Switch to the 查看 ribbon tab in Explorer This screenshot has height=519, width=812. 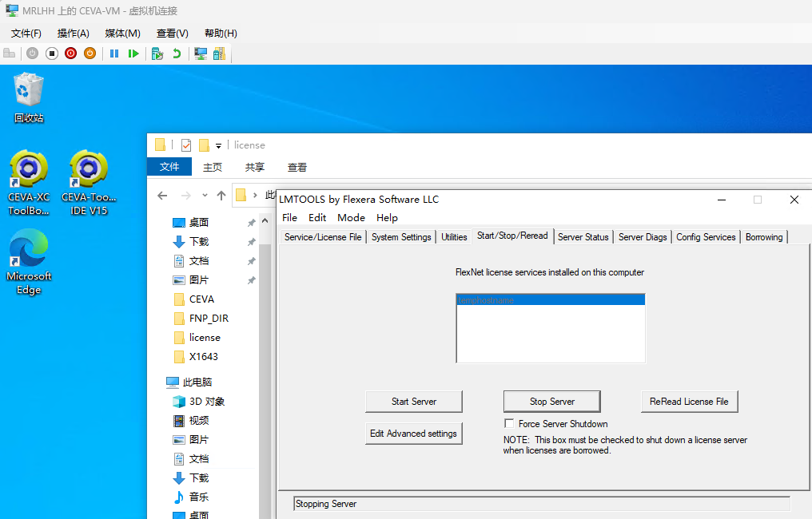297,167
